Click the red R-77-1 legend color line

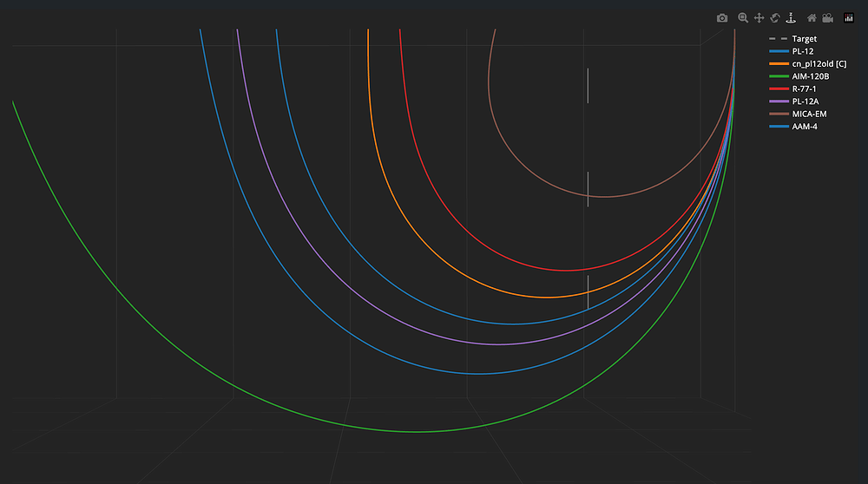(779, 89)
